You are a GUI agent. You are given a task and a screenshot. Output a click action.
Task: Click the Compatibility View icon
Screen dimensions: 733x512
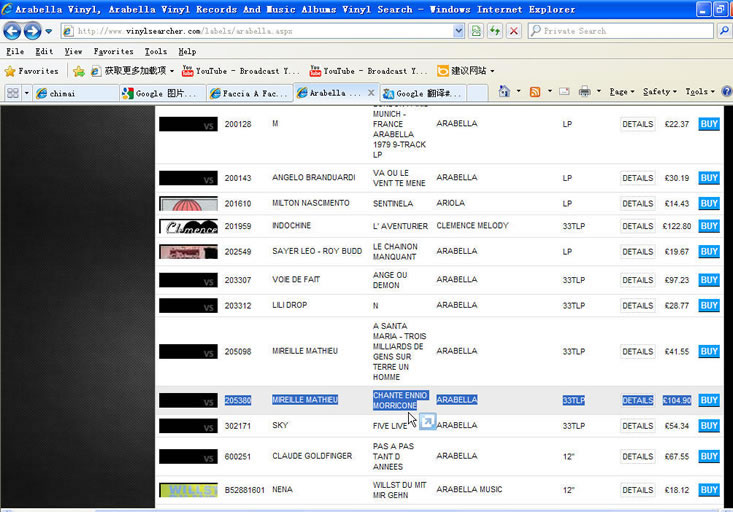tap(476, 31)
